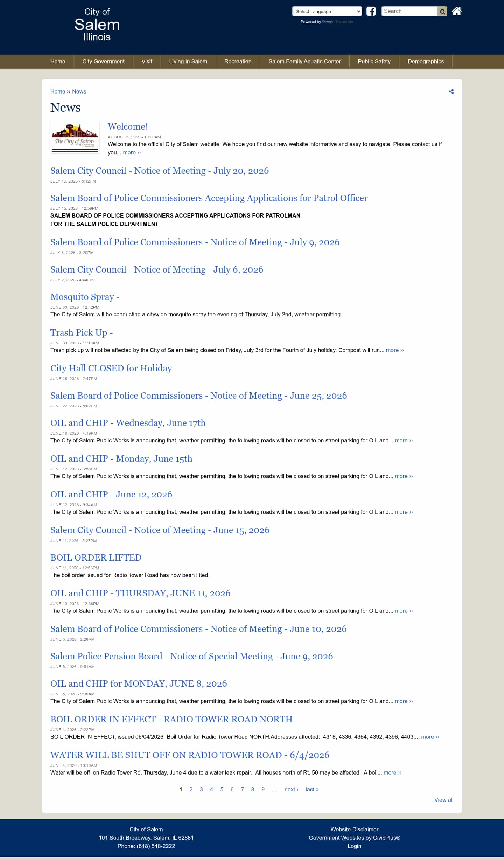Go to pagination page 7
Screen dimensions: 504x859
[242, 789]
